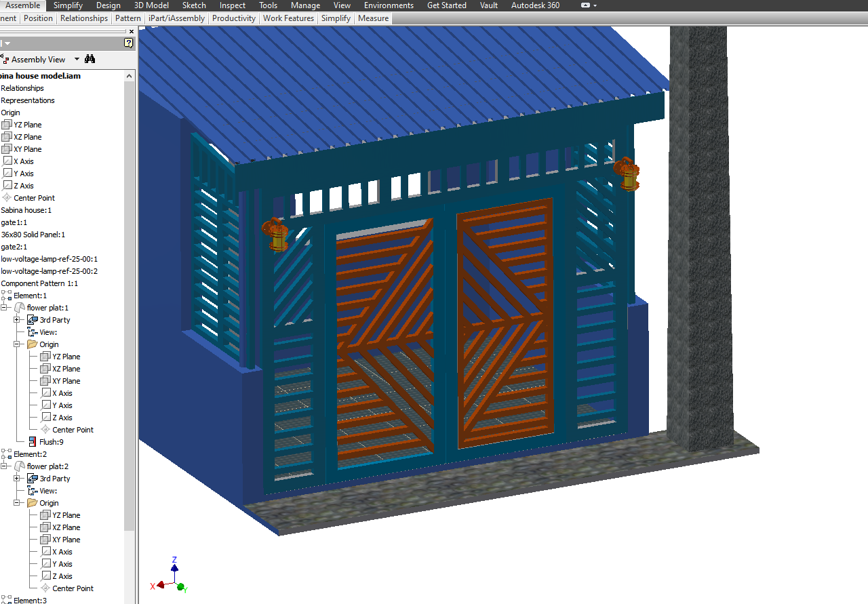Select Representations in the browser tree
868x604 pixels.
(27, 100)
